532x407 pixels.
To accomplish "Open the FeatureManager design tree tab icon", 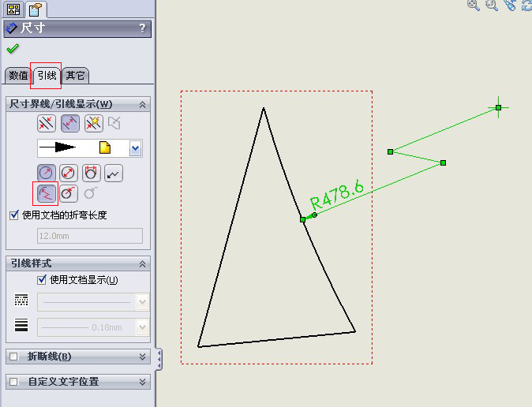I will 13,9.
